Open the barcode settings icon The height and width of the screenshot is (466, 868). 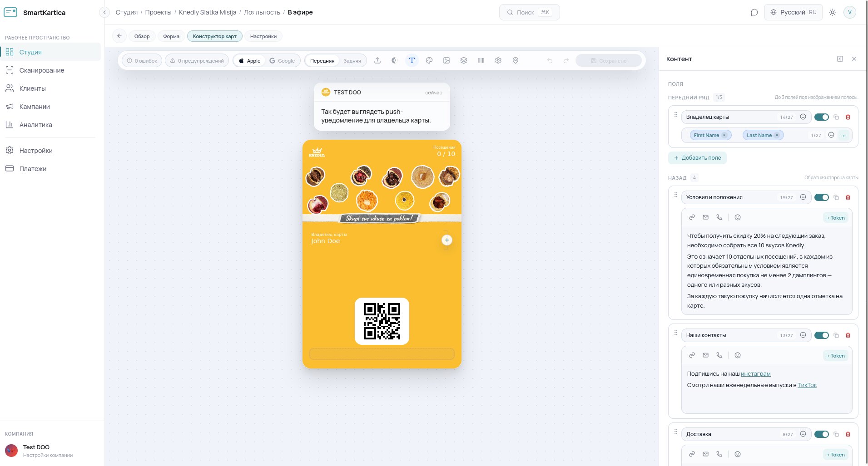pos(481,60)
